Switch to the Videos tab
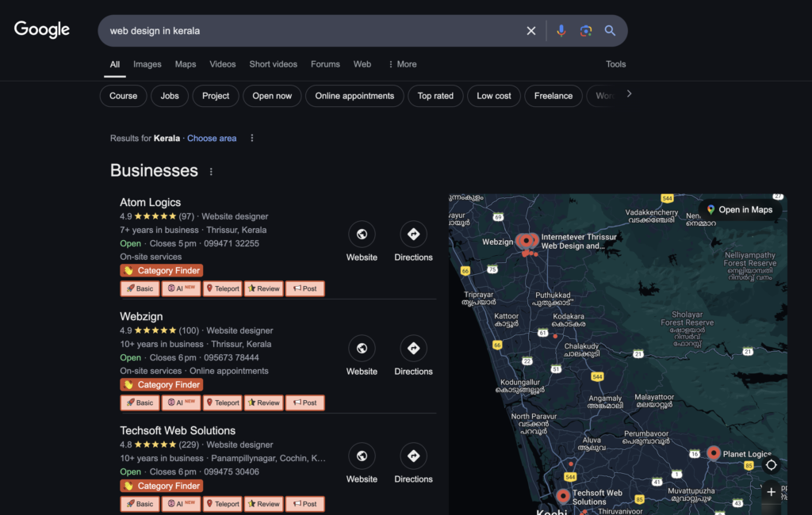This screenshot has width=812, height=515. [x=223, y=64]
